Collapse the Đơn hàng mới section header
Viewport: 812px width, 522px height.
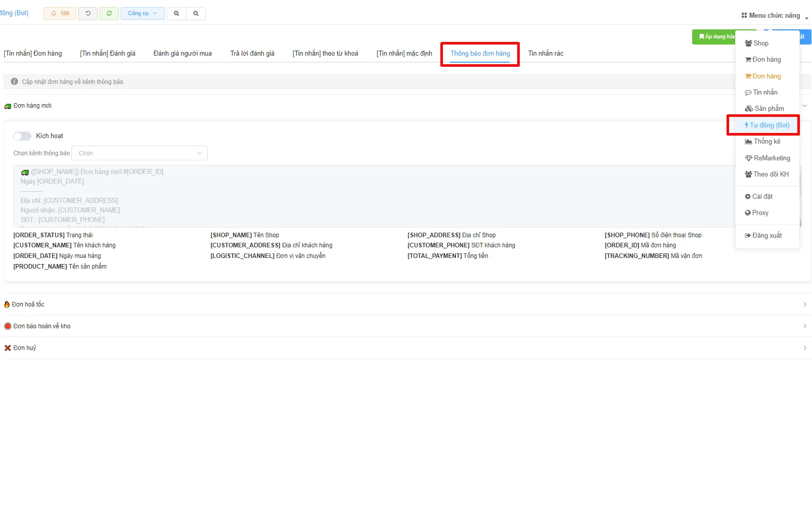(x=407, y=106)
